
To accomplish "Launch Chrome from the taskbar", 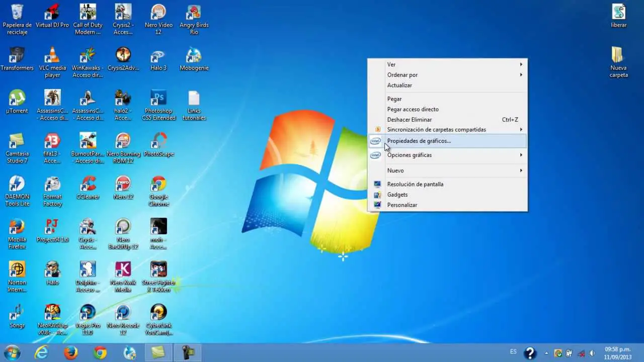I will 100,353.
